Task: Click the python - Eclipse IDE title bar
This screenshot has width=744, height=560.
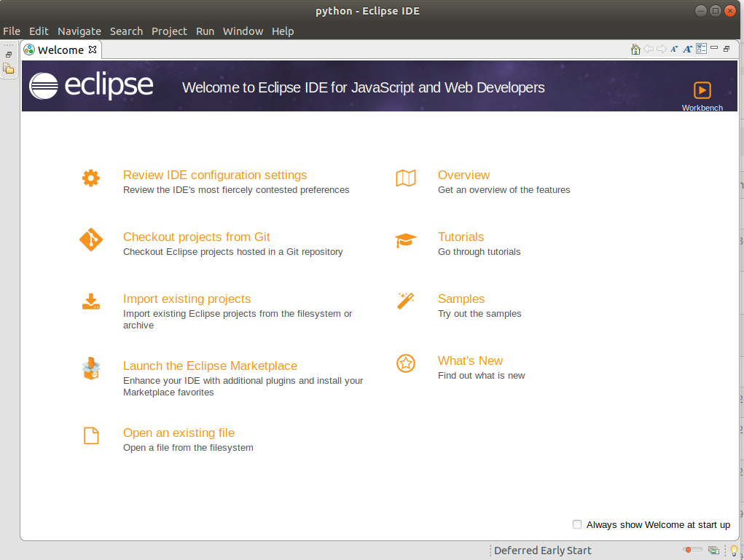Action: pos(367,11)
